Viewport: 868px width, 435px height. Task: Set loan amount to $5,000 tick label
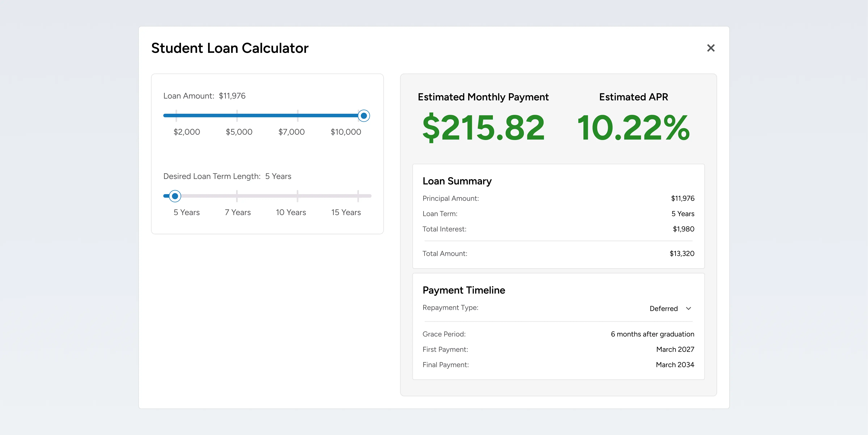[x=239, y=132]
